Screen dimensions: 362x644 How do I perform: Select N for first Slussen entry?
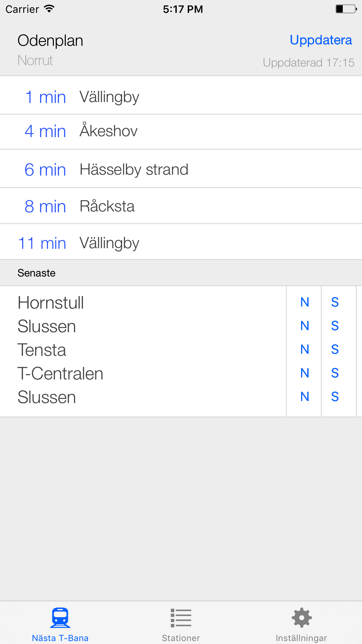[x=305, y=325]
